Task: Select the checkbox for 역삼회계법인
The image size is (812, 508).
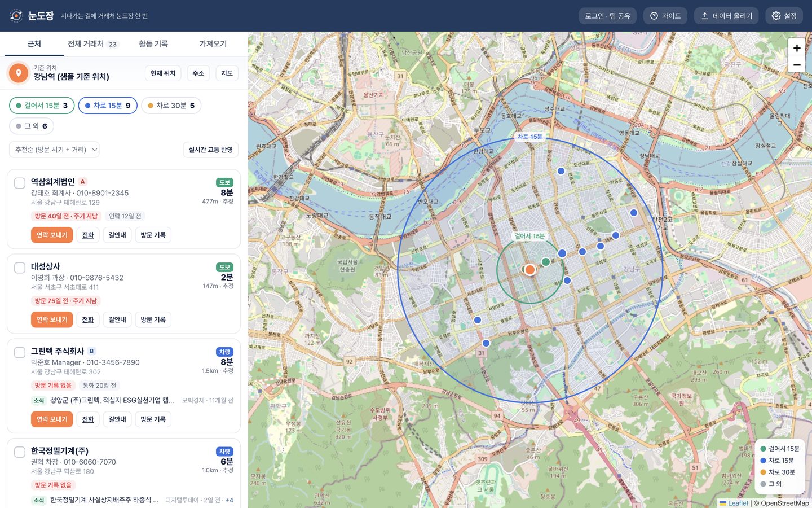Action: click(20, 183)
